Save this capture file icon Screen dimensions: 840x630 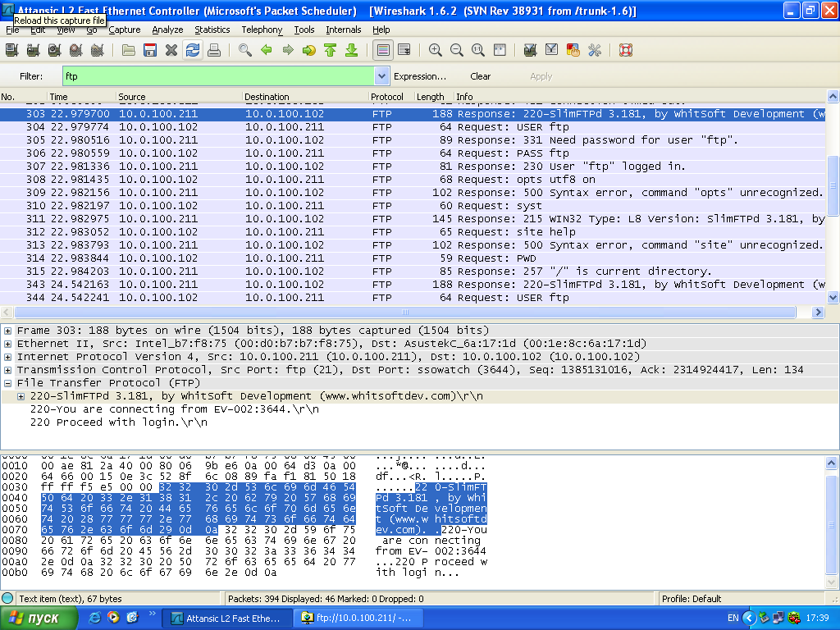150,50
